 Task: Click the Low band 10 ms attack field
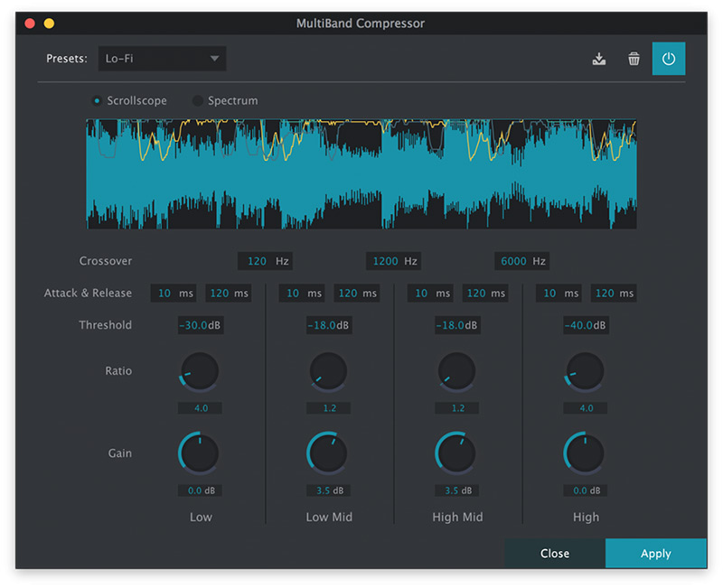(x=164, y=294)
